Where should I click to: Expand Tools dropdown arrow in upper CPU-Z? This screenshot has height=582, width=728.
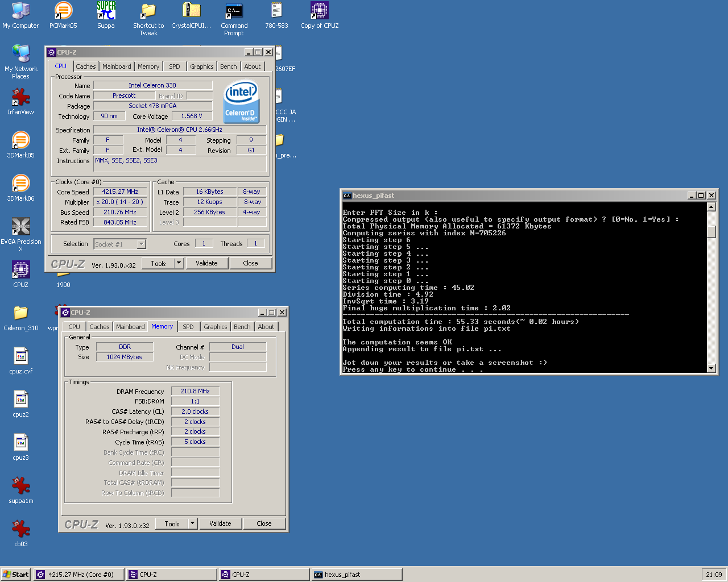[179, 263]
